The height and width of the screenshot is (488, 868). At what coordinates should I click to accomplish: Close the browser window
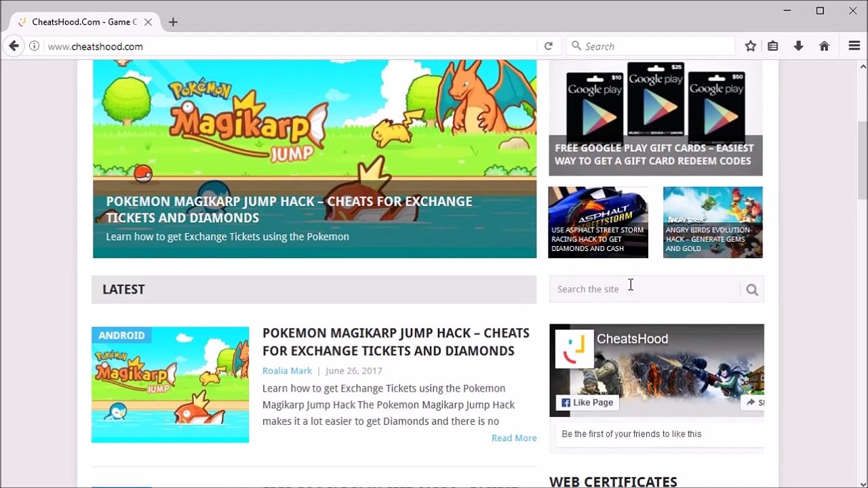tap(852, 10)
